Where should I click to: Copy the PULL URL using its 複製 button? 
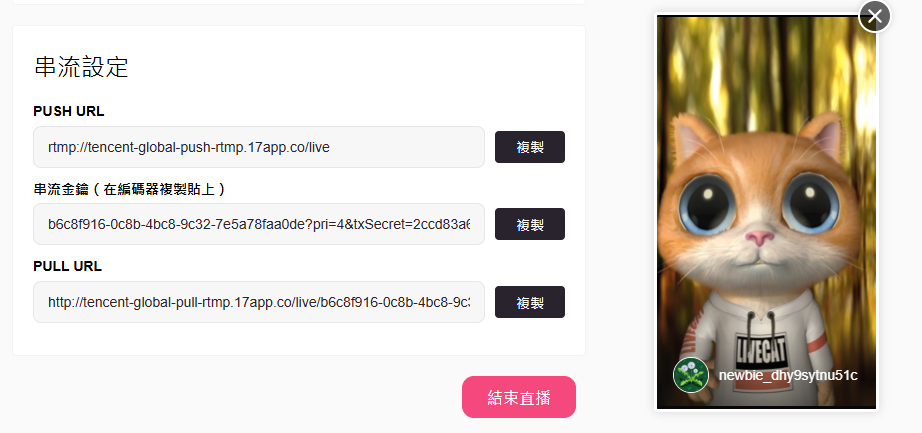[530, 302]
